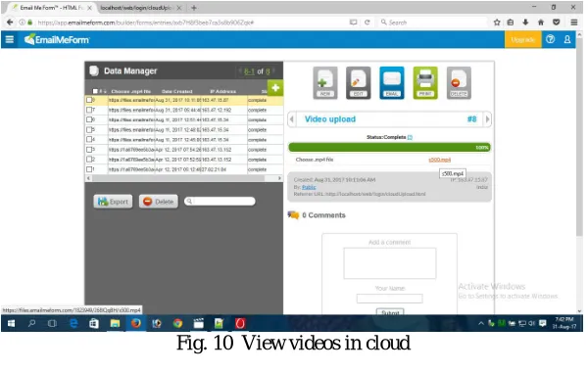Screen dimensions: 588x372
Task: Click the Your Name input field
Action: (x=390, y=299)
